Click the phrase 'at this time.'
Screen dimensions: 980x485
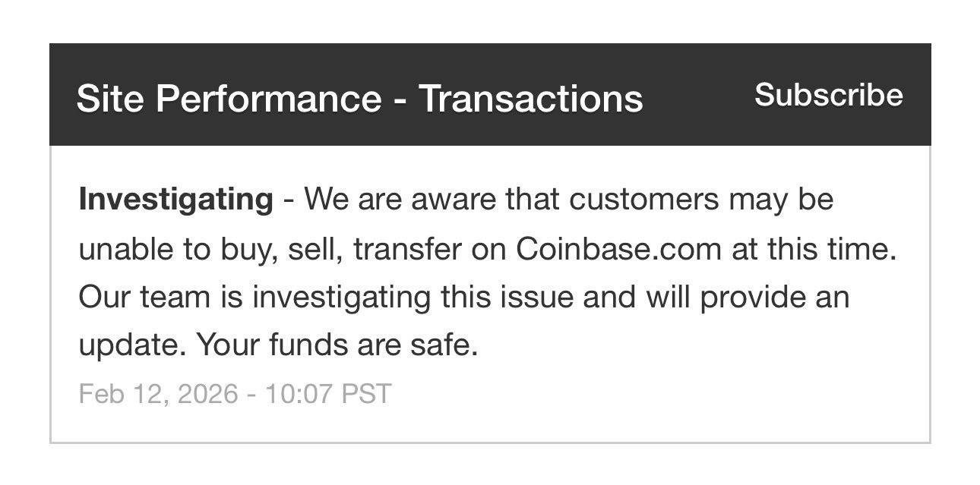point(814,248)
